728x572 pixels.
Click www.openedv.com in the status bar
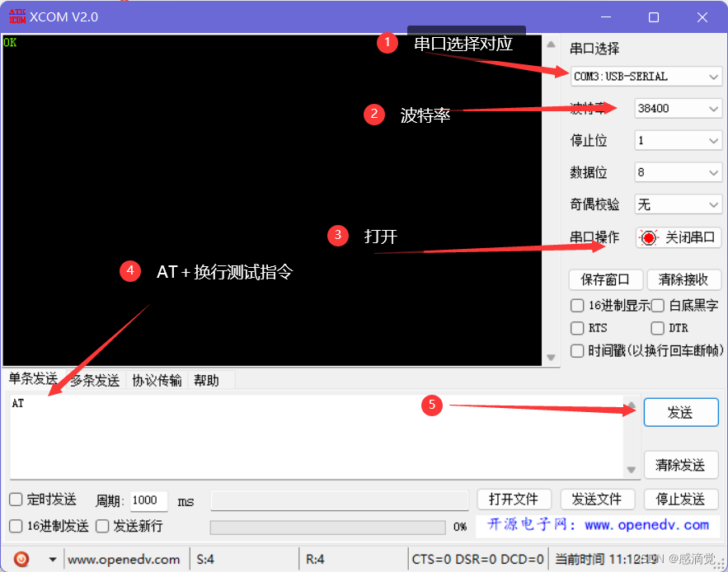point(124,559)
